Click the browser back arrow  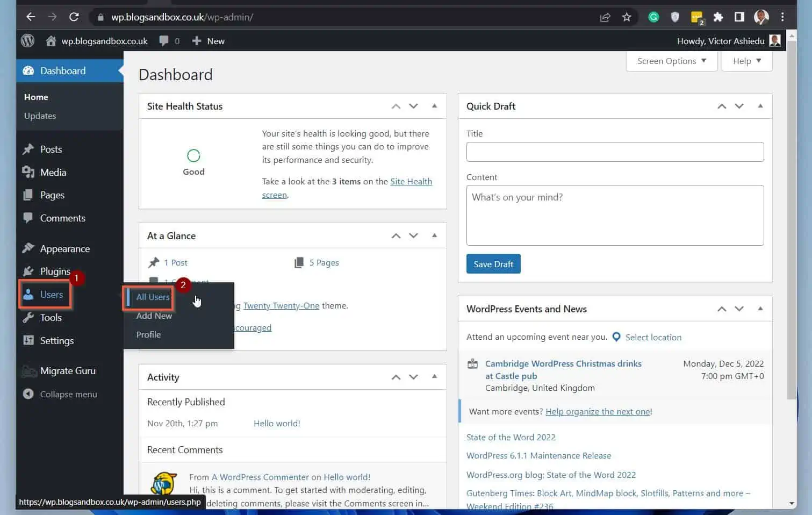point(31,17)
